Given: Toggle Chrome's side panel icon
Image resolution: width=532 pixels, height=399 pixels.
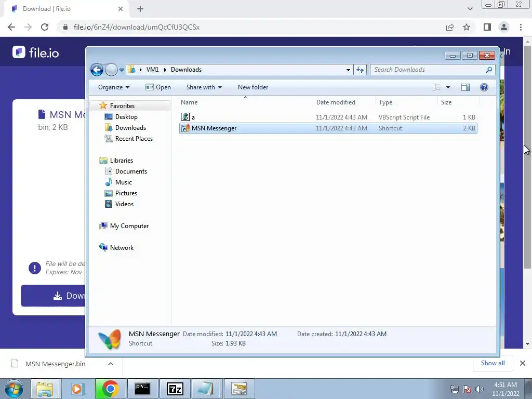Looking at the screenshot, I should pos(487,27).
